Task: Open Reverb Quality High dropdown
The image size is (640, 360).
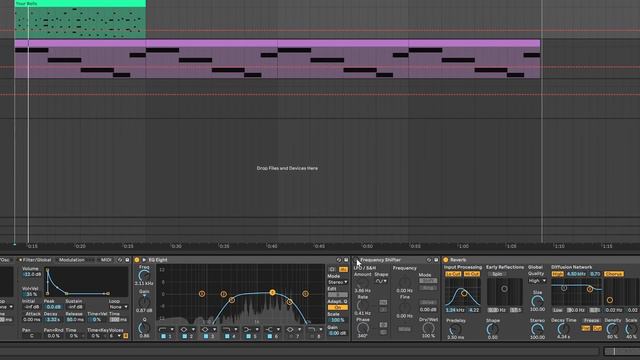Action: coord(537,281)
